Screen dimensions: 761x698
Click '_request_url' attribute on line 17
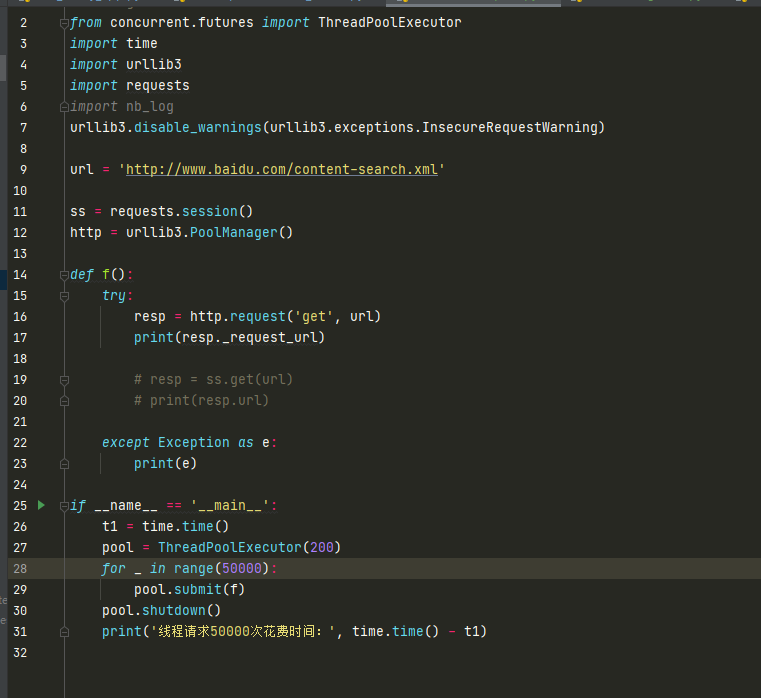[x=269, y=337]
